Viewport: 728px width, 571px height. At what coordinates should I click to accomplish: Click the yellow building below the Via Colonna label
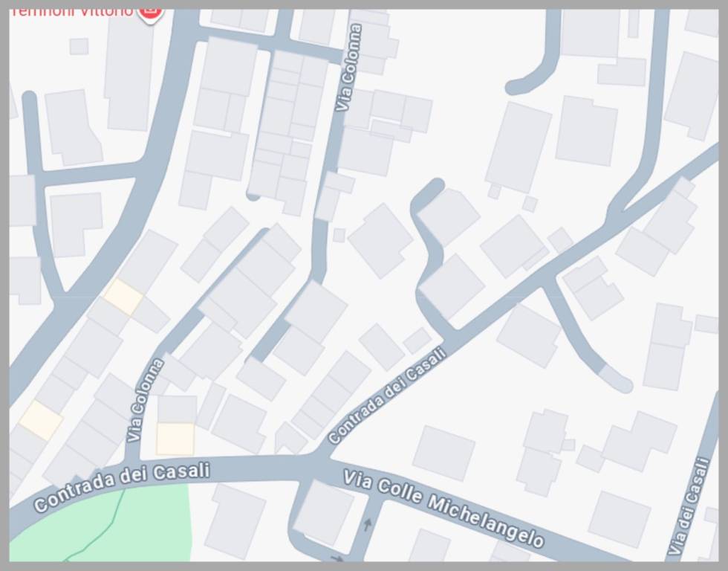tap(175, 439)
